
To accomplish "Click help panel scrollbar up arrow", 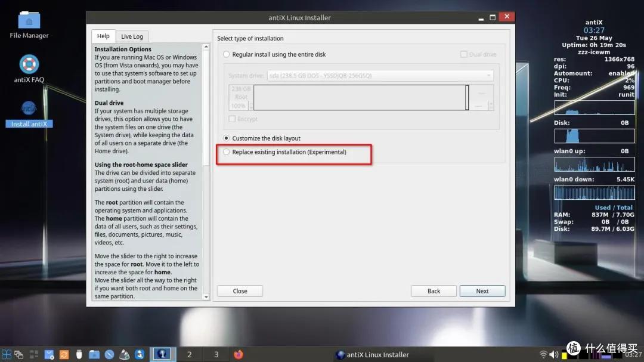I will pyautogui.click(x=206, y=47).
